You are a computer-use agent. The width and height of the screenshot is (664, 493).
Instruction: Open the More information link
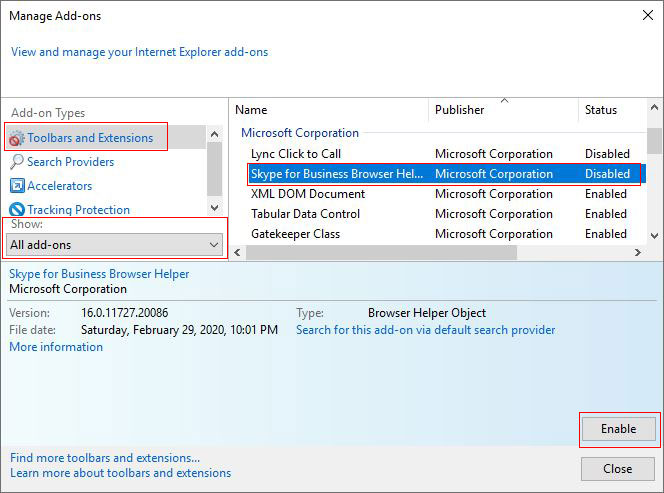[x=56, y=347]
